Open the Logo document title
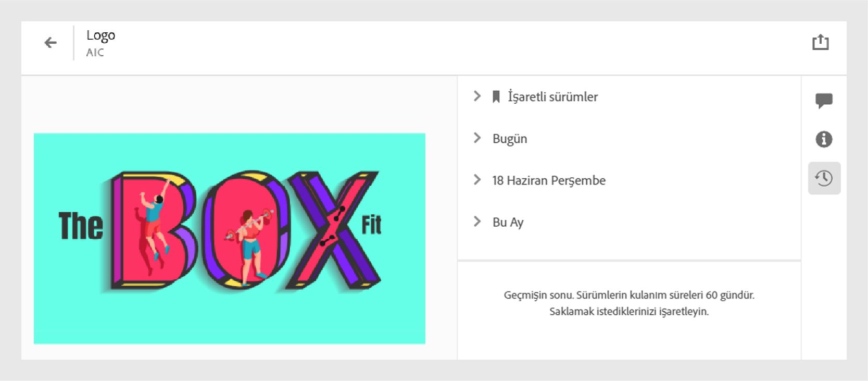The height and width of the screenshot is (381, 868). click(101, 36)
